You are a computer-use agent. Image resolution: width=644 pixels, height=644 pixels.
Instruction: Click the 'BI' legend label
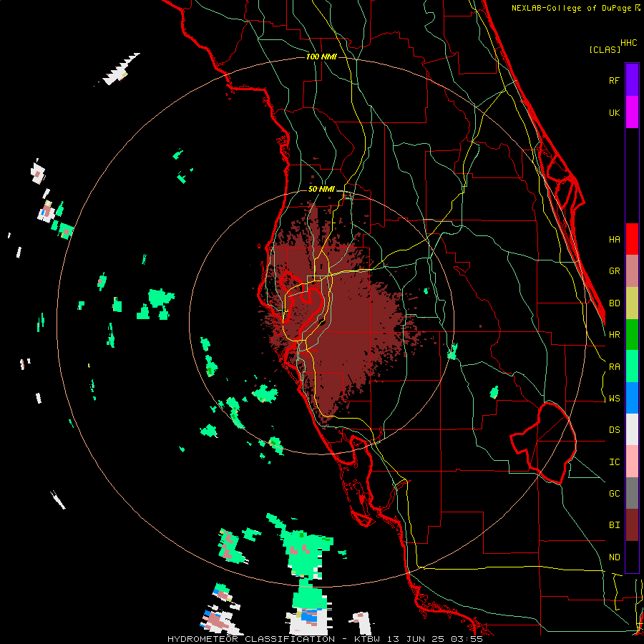(614, 525)
